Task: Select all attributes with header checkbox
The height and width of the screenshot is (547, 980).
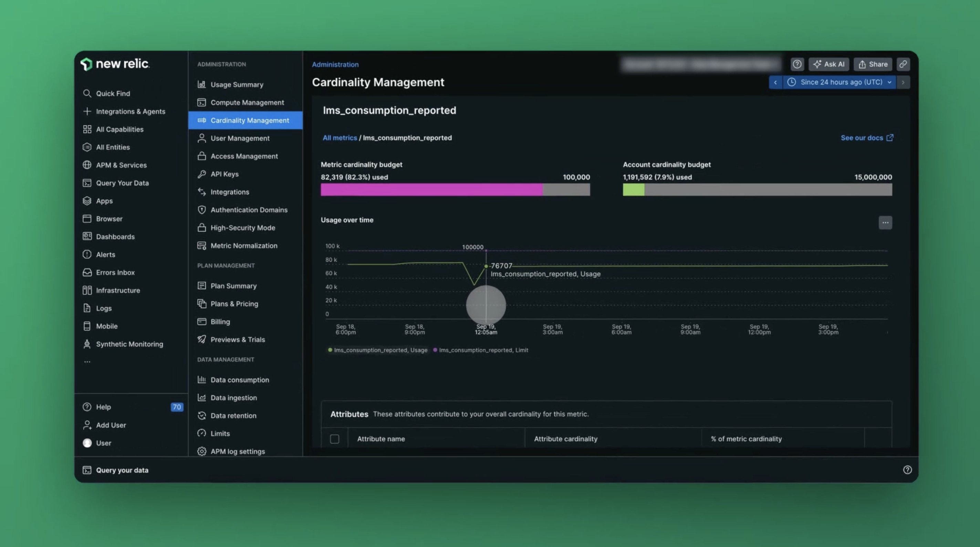Action: (x=334, y=438)
